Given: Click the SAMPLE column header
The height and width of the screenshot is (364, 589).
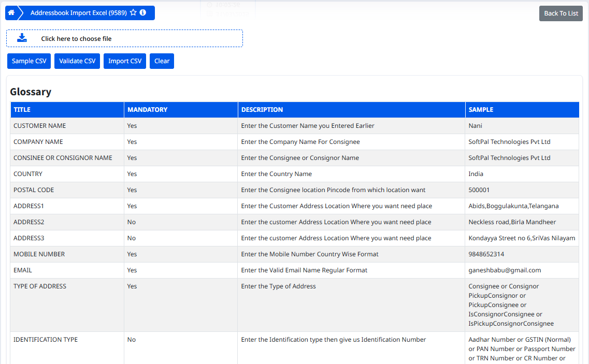Looking at the screenshot, I should coord(522,110).
